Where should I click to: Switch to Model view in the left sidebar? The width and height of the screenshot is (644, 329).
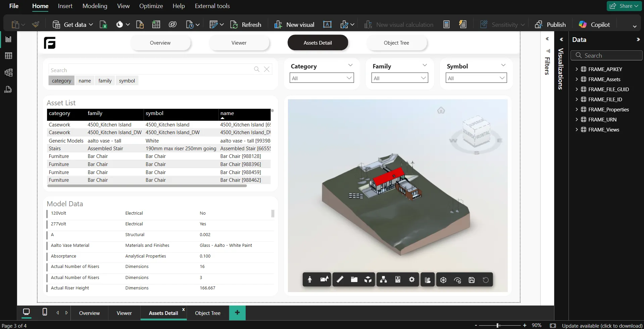pos(8,72)
